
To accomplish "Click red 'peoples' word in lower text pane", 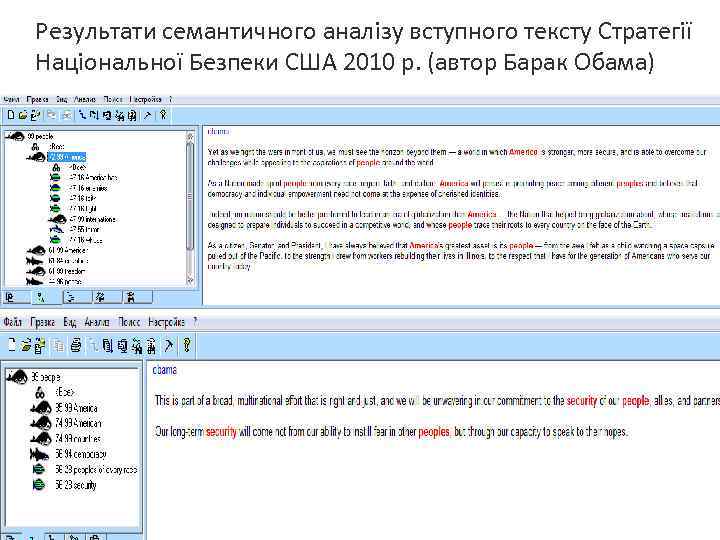I will tap(434, 432).
